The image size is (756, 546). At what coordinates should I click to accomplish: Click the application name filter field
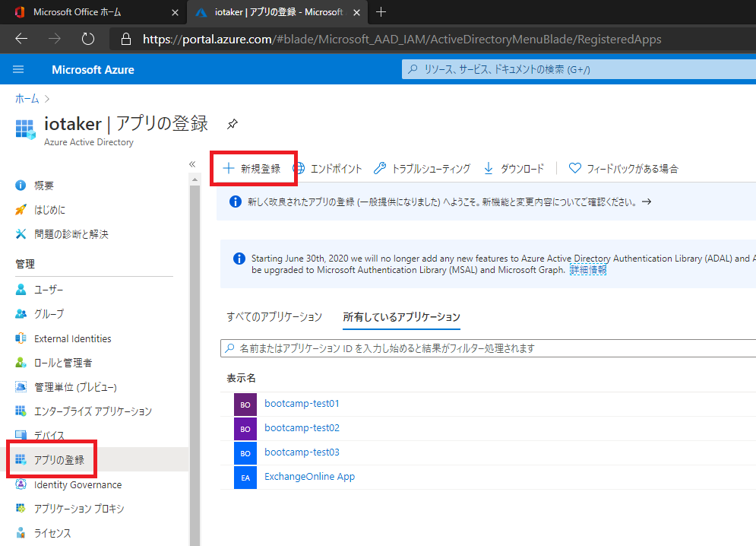pyautogui.click(x=486, y=348)
